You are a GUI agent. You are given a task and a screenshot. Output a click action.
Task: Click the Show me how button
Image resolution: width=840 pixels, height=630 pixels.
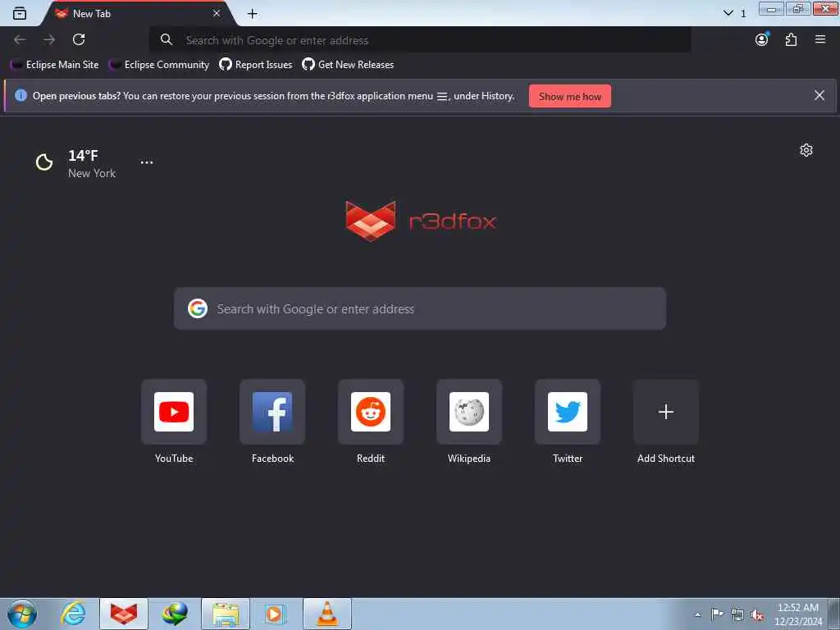point(570,97)
